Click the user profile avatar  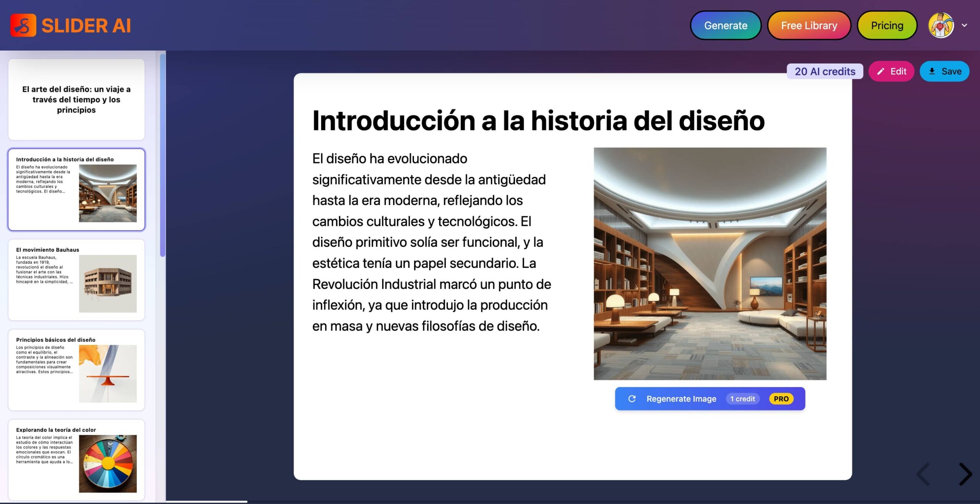coord(941,26)
